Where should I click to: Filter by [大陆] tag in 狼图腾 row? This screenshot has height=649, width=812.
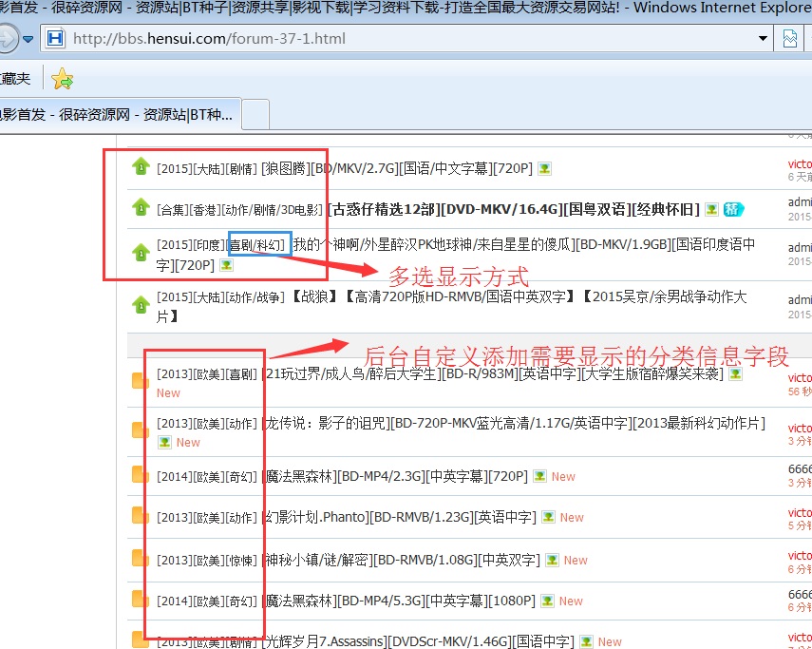pos(208,168)
